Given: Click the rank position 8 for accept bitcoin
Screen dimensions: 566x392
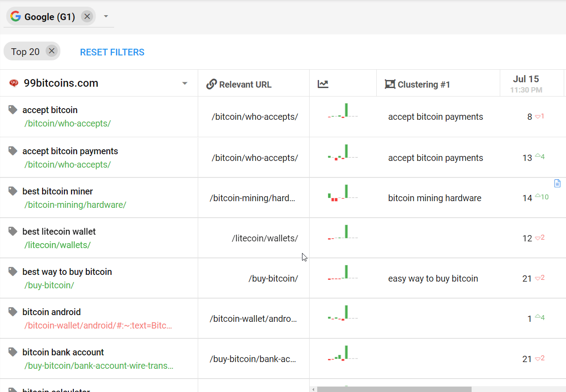Looking at the screenshot, I should [530, 117].
